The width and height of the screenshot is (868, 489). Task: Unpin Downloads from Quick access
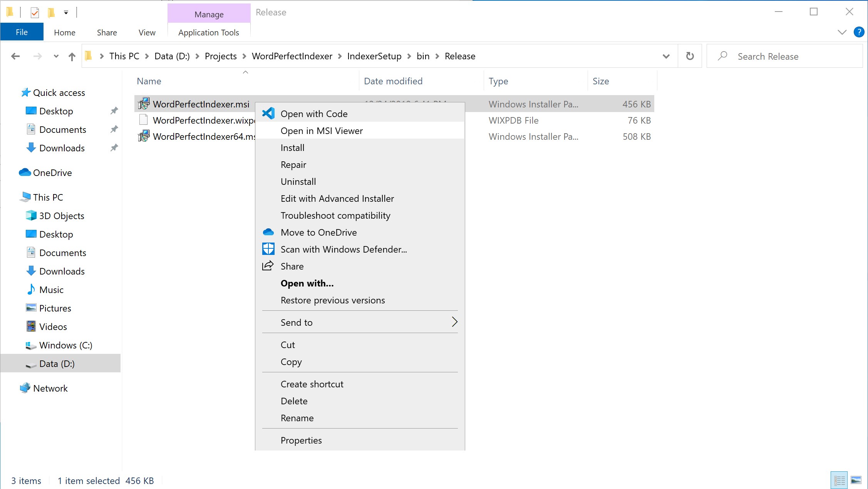(x=114, y=148)
